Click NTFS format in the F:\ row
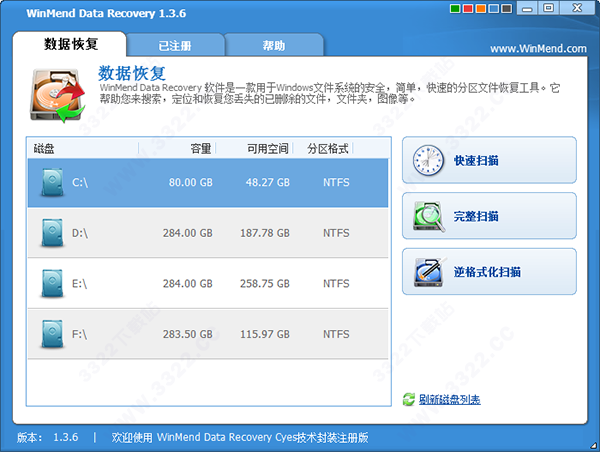The width and height of the screenshot is (600, 452). [336, 334]
